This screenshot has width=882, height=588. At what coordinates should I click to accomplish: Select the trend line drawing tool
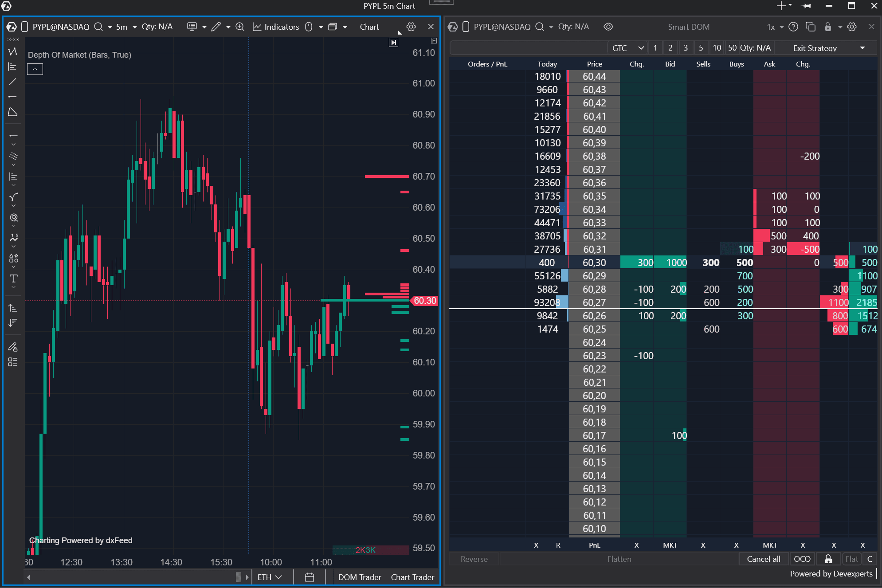(13, 82)
